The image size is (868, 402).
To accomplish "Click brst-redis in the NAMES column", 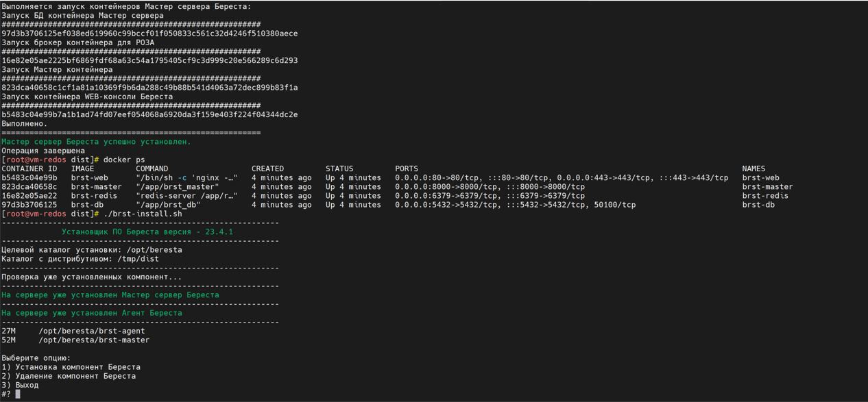I will pyautogui.click(x=765, y=196).
